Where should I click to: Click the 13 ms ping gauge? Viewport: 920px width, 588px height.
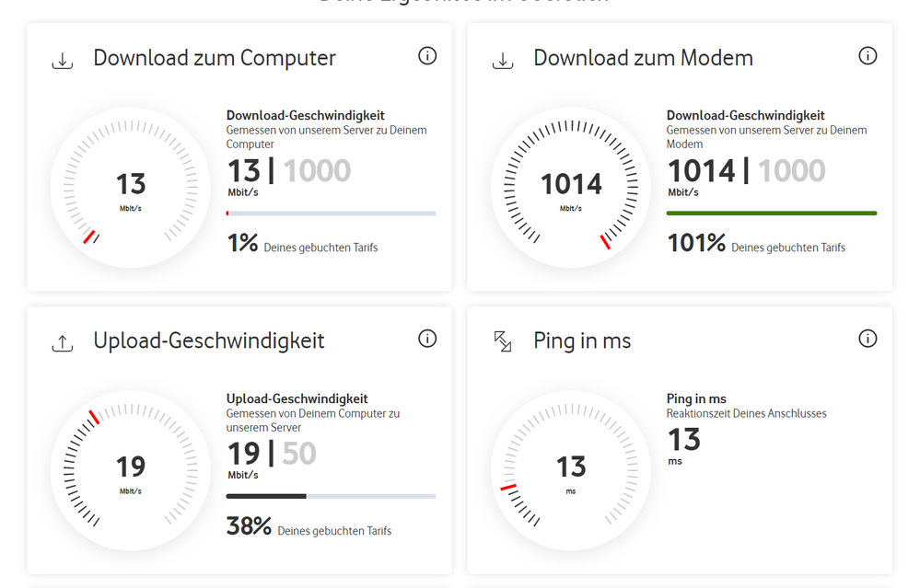click(571, 470)
